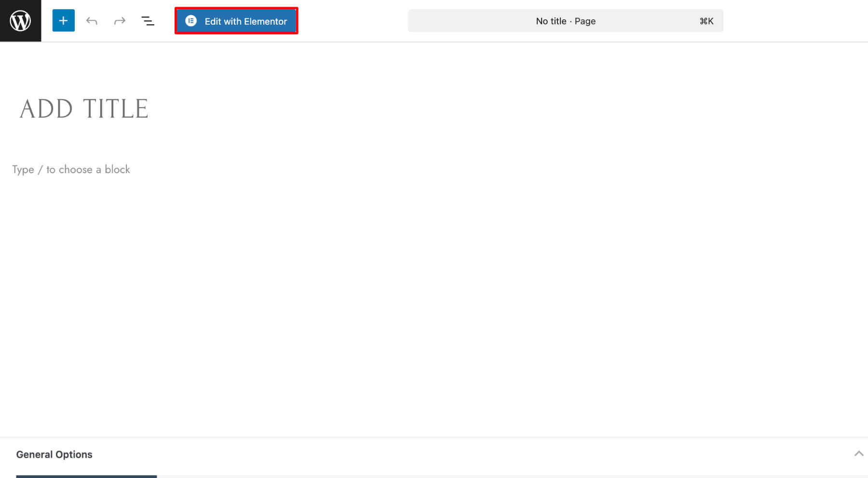Click the Redo arrow icon in the toolbar

(119, 20)
